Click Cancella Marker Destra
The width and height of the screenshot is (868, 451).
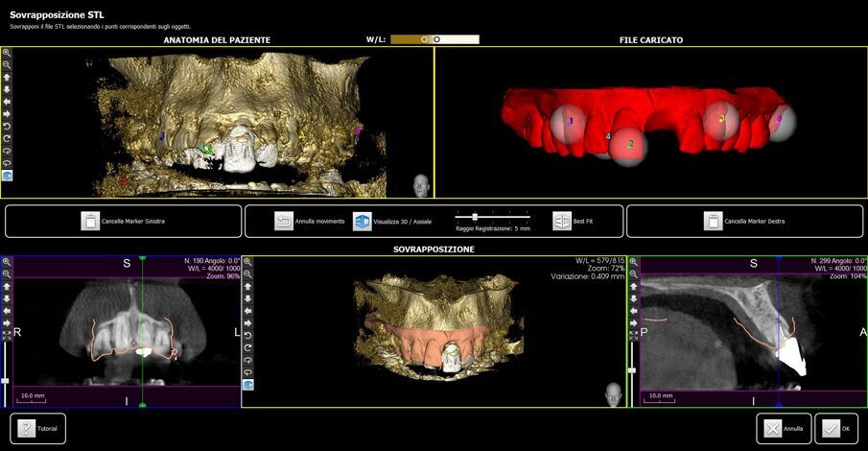pyautogui.click(x=713, y=222)
